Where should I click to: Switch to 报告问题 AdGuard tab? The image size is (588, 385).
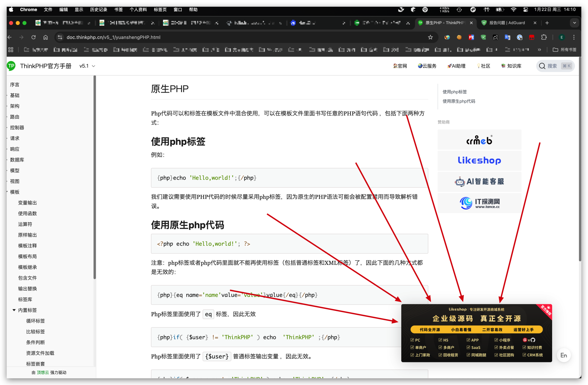507,23
